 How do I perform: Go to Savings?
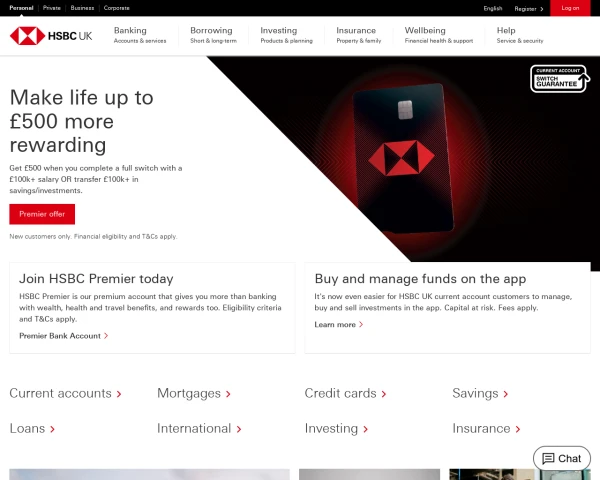point(475,393)
